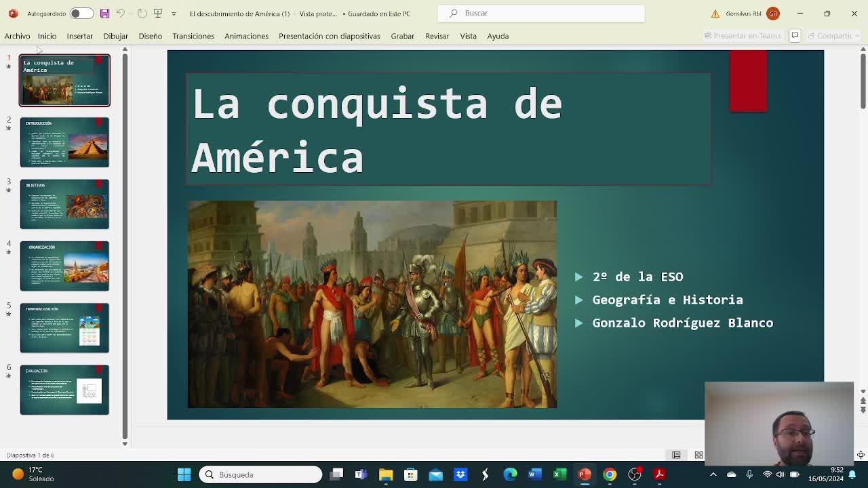Open the Mail app from the taskbar
This screenshot has width=868, height=488.
pyautogui.click(x=435, y=474)
